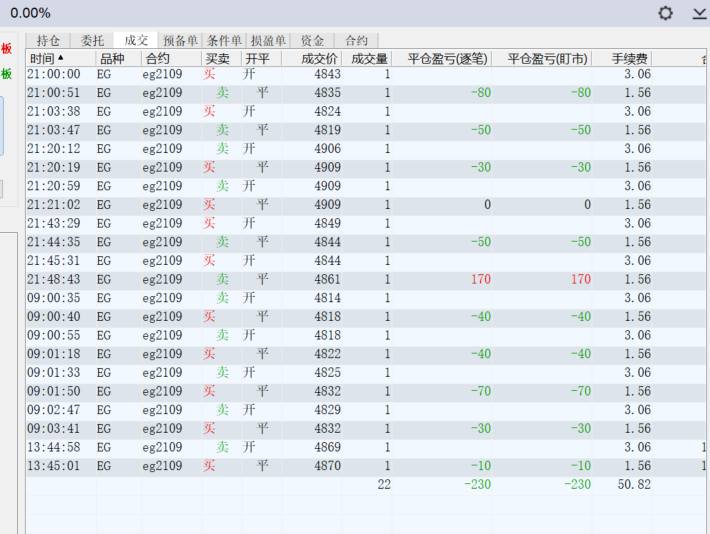The height and width of the screenshot is (534, 710).
Task: Select the 09:03:41 trade row
Action: [365, 428]
